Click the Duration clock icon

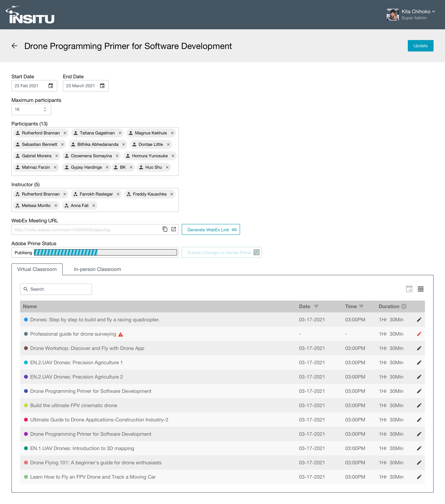pos(404,306)
